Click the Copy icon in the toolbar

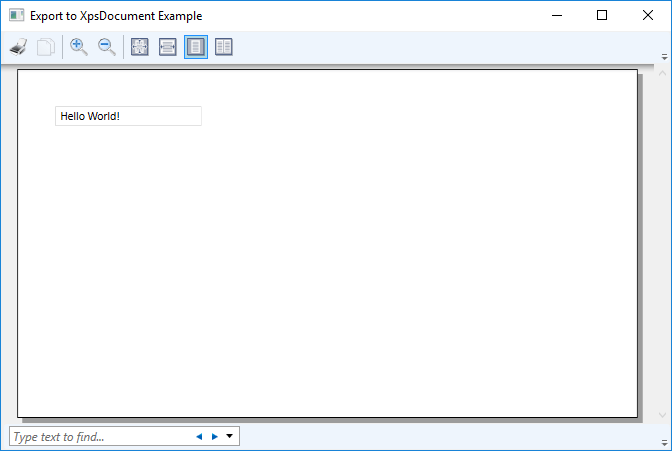[45, 47]
